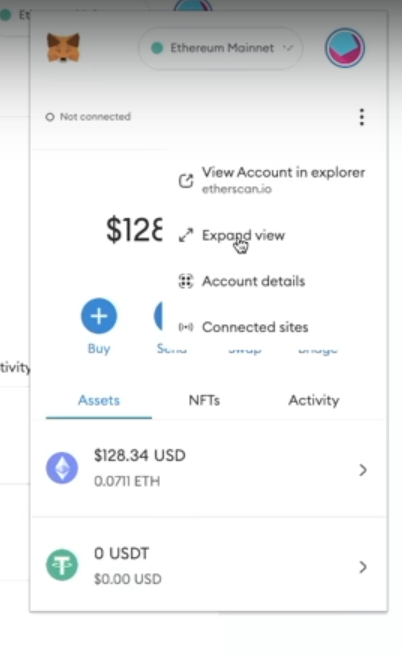Image resolution: width=402 pixels, height=655 pixels.
Task: Switch to the NFTs tab
Action: [x=204, y=400]
